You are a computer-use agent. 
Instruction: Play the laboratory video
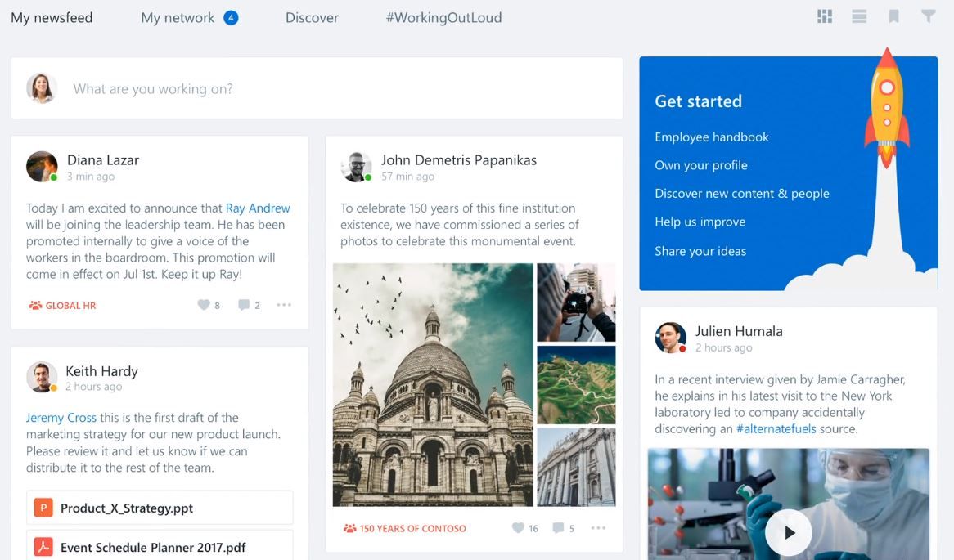789,532
